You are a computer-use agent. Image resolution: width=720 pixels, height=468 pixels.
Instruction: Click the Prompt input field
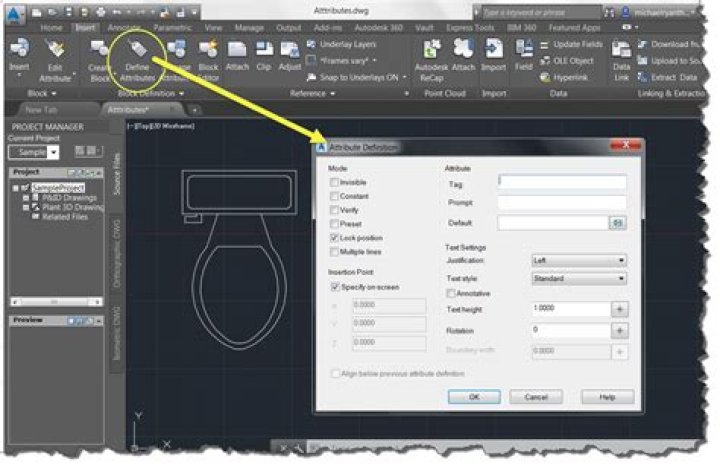[562, 202]
